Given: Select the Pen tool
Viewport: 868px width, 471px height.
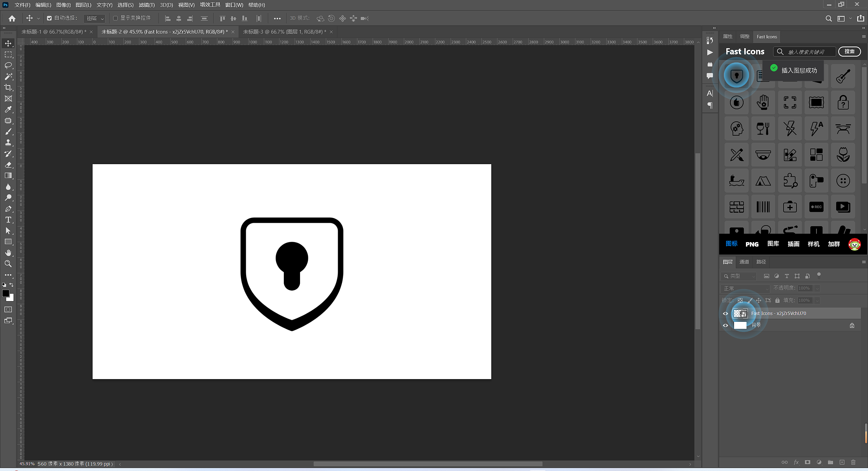Looking at the screenshot, I should [x=8, y=209].
